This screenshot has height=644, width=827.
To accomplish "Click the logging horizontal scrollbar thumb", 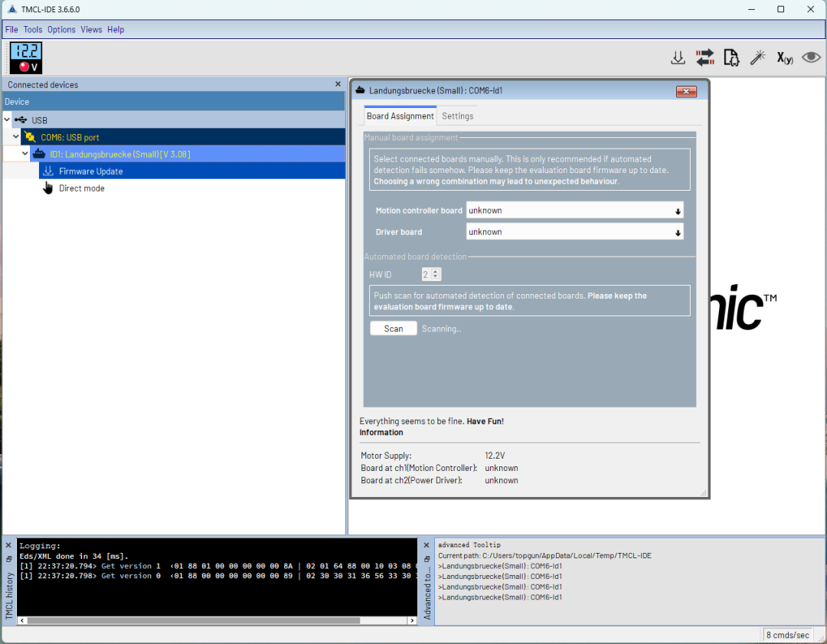I will point(194,620).
